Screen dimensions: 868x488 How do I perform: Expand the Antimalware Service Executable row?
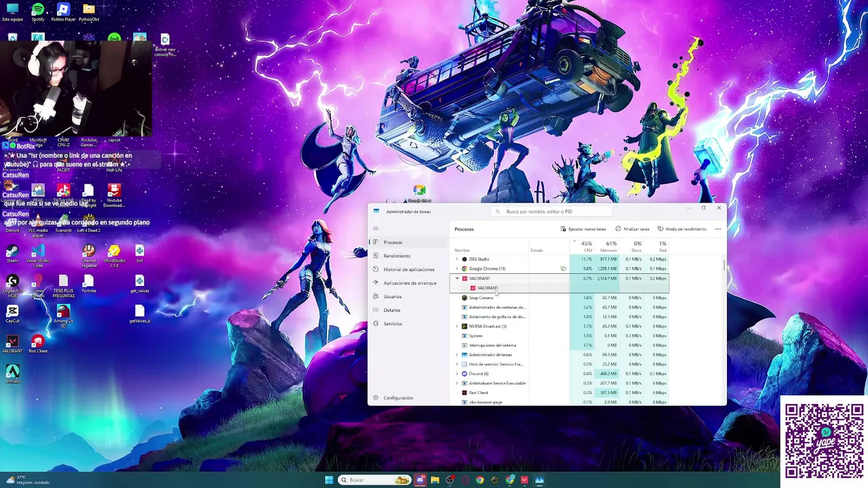(457, 383)
